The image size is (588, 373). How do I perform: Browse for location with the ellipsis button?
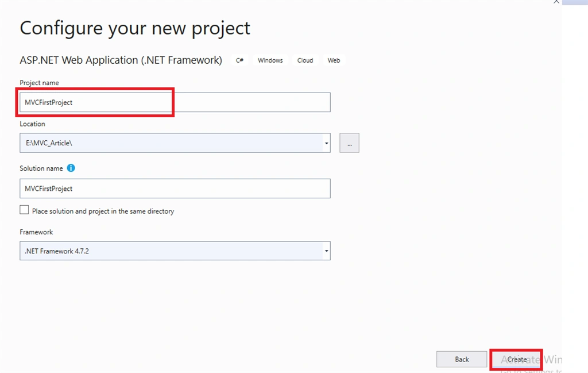click(349, 143)
